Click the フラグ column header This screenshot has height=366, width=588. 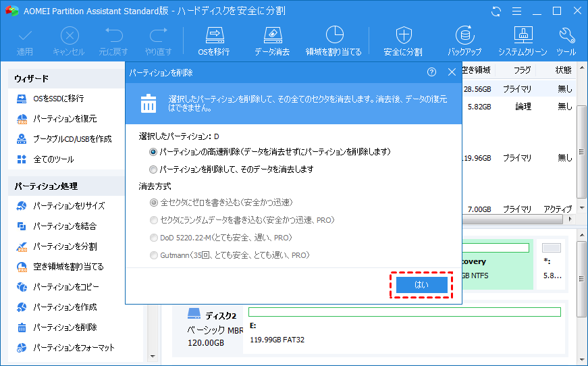pyautogui.click(x=522, y=70)
